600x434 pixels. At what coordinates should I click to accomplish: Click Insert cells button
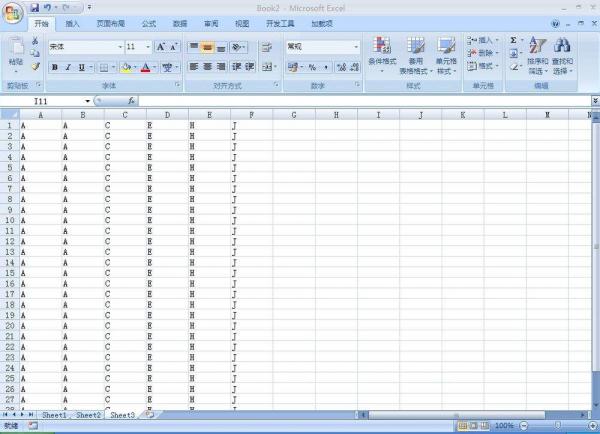482,40
